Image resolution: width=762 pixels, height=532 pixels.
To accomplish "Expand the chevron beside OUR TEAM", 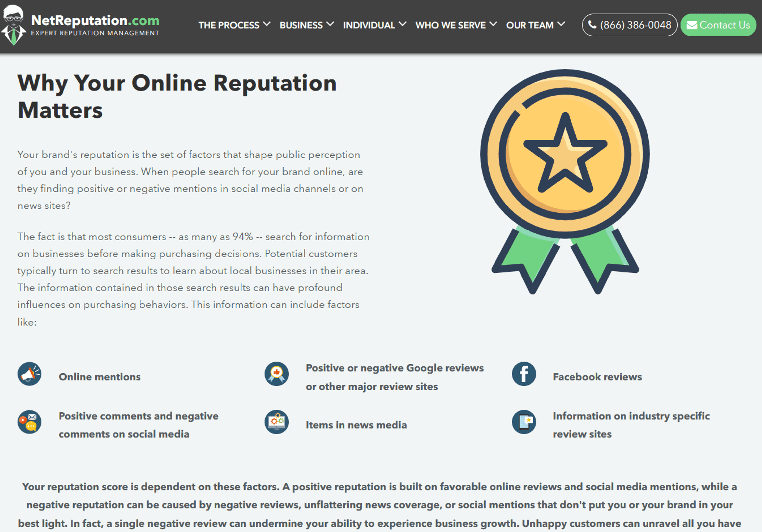I will point(561,24).
